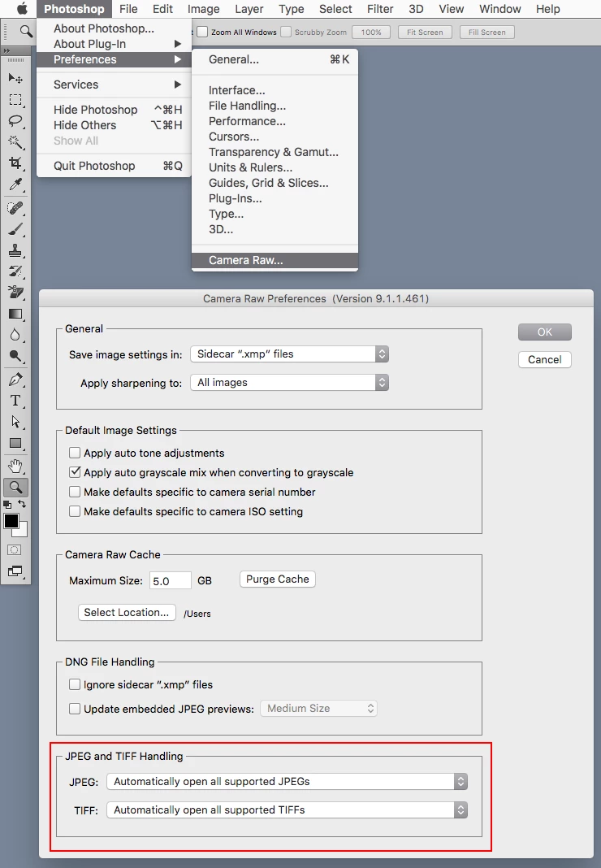Select the Brush tool
This screenshot has width=601, height=868.
coord(15,229)
